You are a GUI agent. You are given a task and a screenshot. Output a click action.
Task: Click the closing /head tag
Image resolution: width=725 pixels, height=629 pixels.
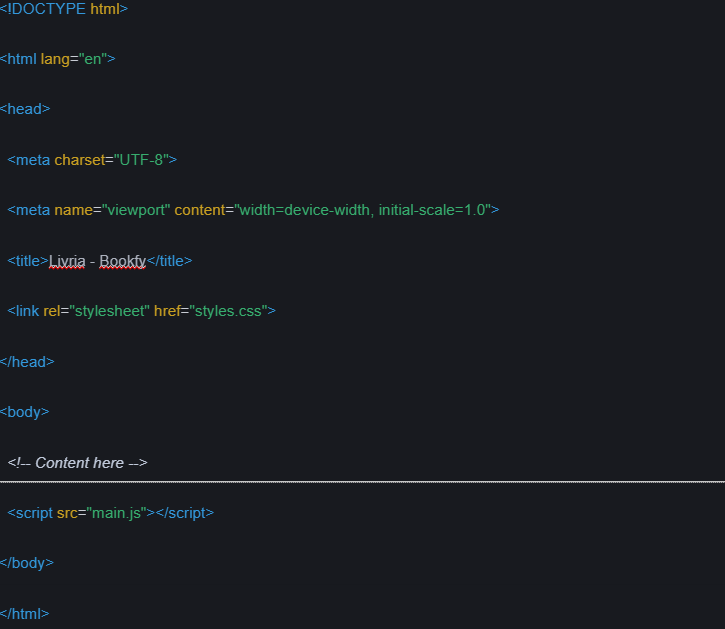[27, 362]
